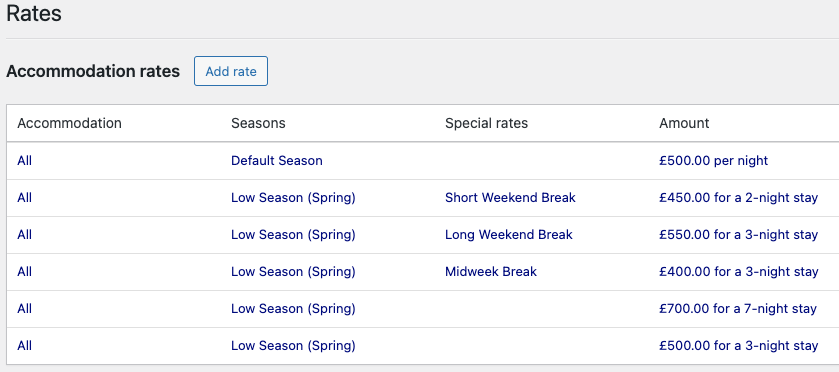Click the Seasons column header
Image resolution: width=839 pixels, height=372 pixels.
point(258,123)
